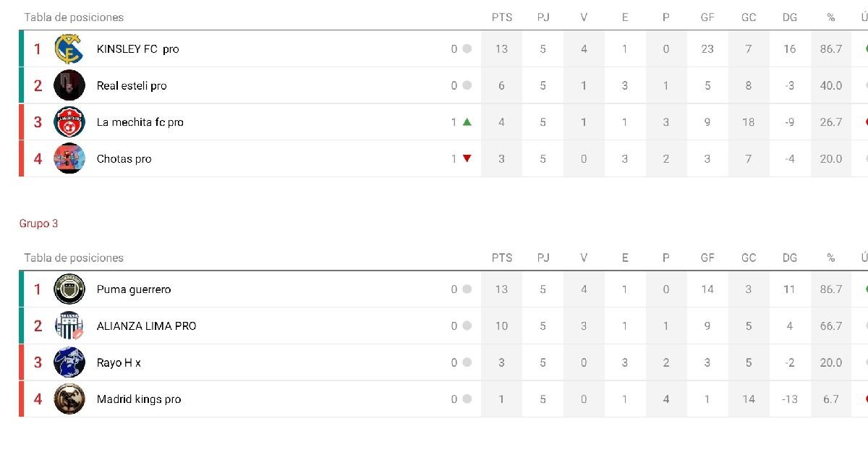Click the ALIANZA LIMA PRO shield logo
868x455 pixels.
[x=69, y=326]
